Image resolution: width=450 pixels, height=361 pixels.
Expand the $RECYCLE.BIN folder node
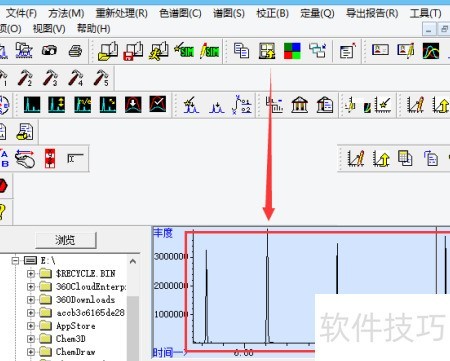coord(31,274)
